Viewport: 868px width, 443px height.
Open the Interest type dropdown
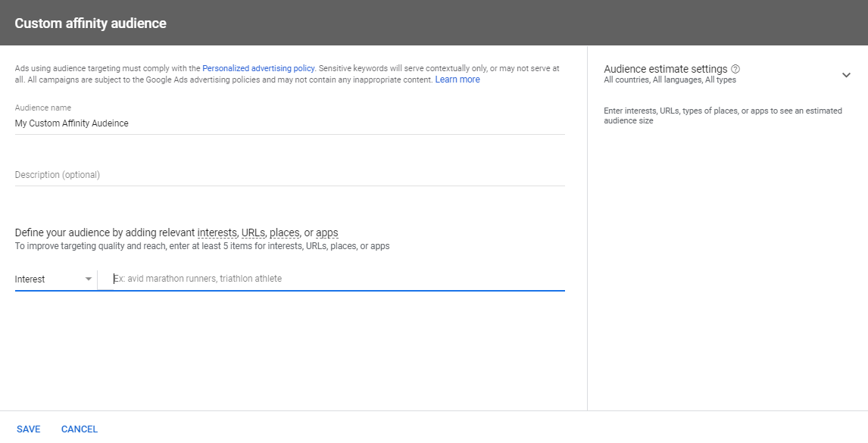tap(54, 279)
